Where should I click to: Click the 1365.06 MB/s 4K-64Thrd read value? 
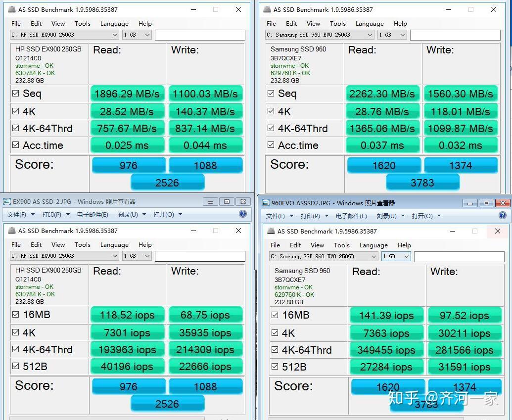click(382, 128)
